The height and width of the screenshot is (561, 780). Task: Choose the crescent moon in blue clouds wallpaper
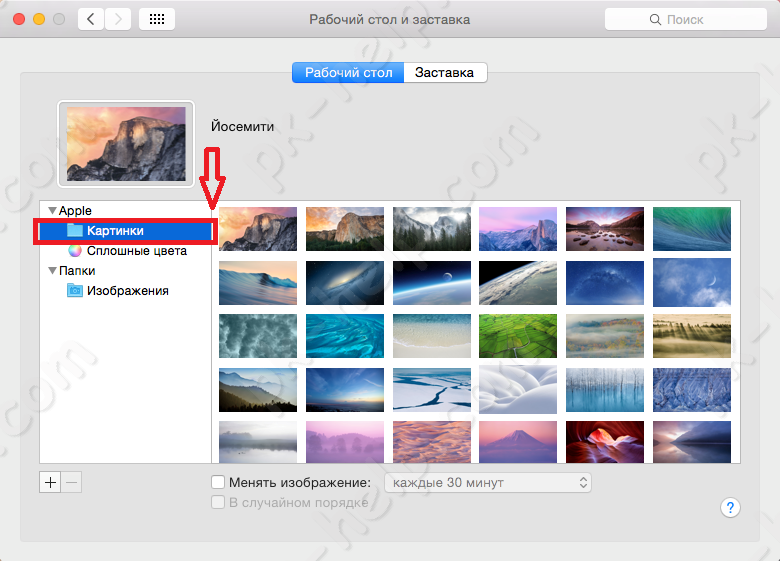pyautogui.click(x=692, y=282)
